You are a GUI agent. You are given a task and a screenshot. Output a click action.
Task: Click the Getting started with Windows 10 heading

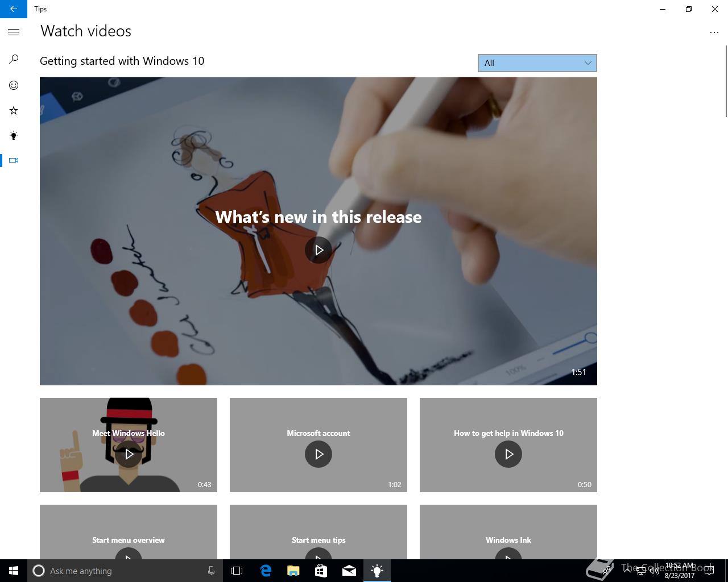point(122,61)
